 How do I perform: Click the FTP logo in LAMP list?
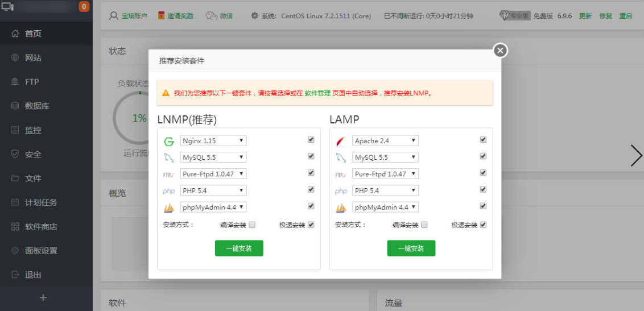[x=341, y=175]
